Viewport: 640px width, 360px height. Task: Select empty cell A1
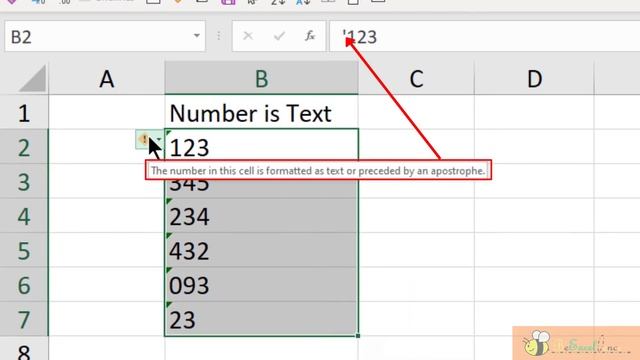point(107,112)
